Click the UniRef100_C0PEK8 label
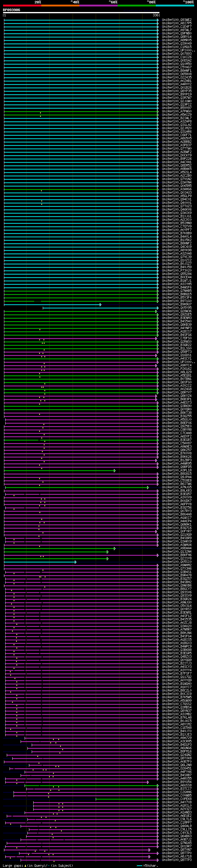This screenshot has height=868, width=197. click(177, 799)
